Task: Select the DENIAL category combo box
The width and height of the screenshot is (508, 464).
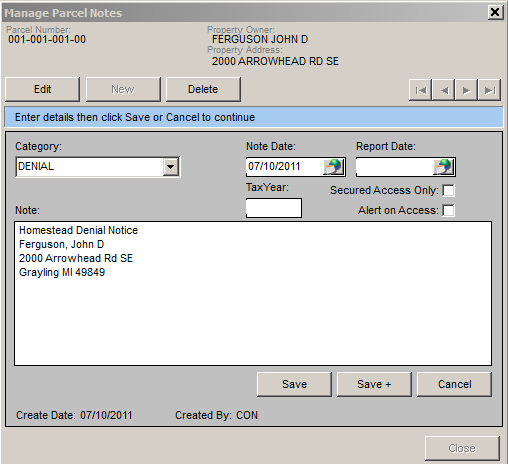Action: coord(98,167)
